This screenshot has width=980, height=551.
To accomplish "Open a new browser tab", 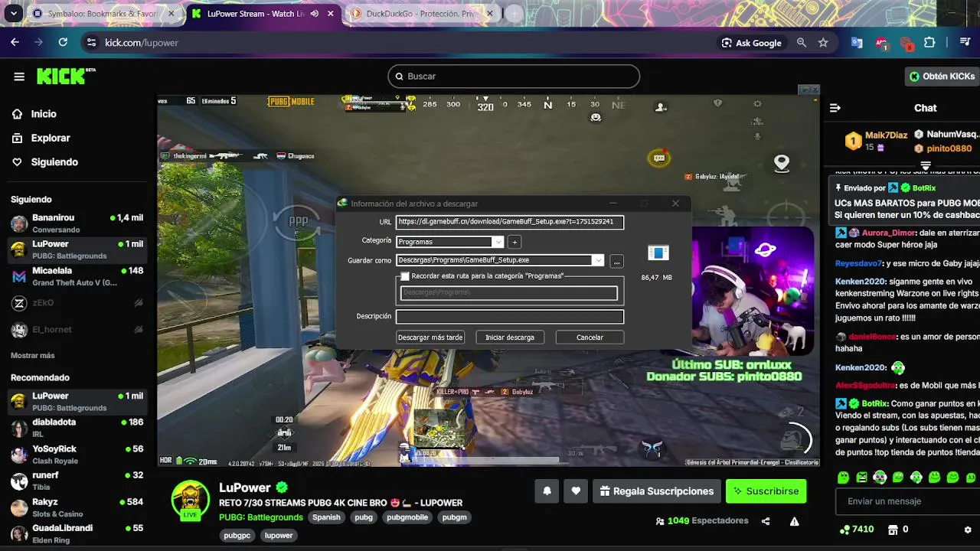I will (514, 14).
